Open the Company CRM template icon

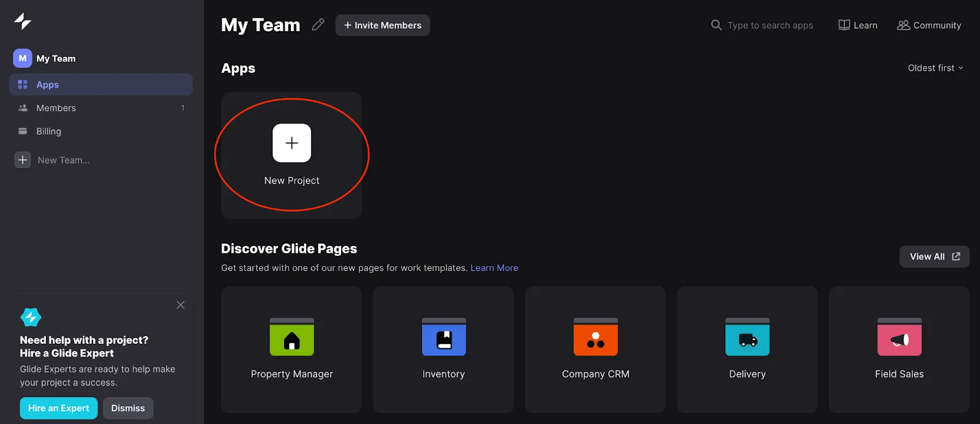tap(595, 337)
